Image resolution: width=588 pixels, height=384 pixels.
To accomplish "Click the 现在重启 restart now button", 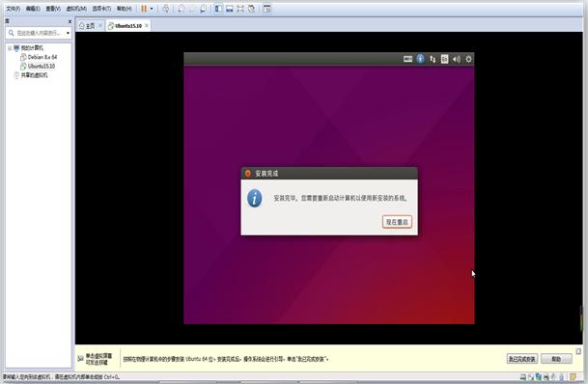I will [x=397, y=222].
